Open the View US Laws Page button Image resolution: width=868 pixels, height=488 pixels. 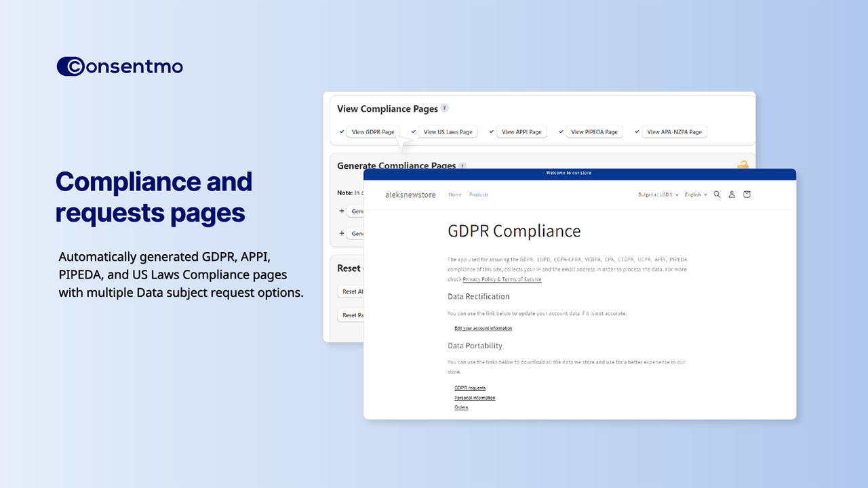pos(448,132)
